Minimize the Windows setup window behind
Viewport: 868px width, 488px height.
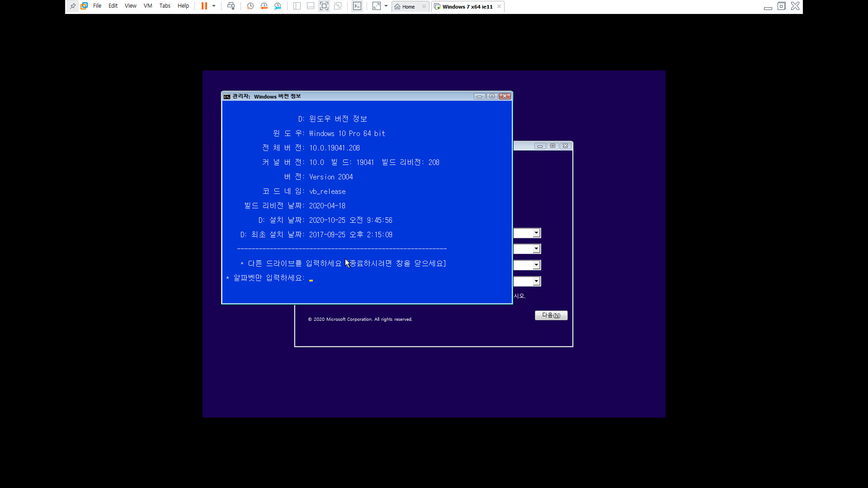(x=540, y=146)
